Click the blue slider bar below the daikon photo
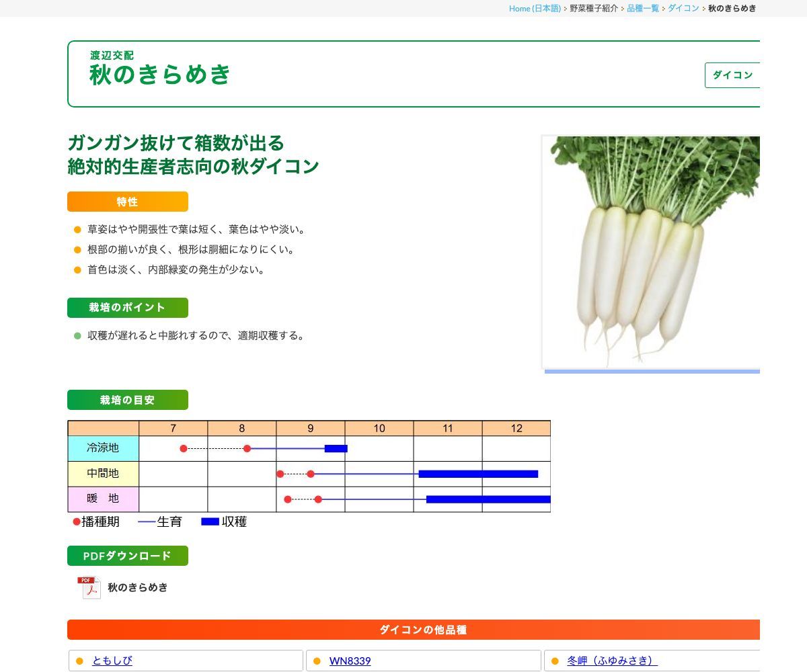Viewport: 807px width, 672px height. tap(652, 370)
